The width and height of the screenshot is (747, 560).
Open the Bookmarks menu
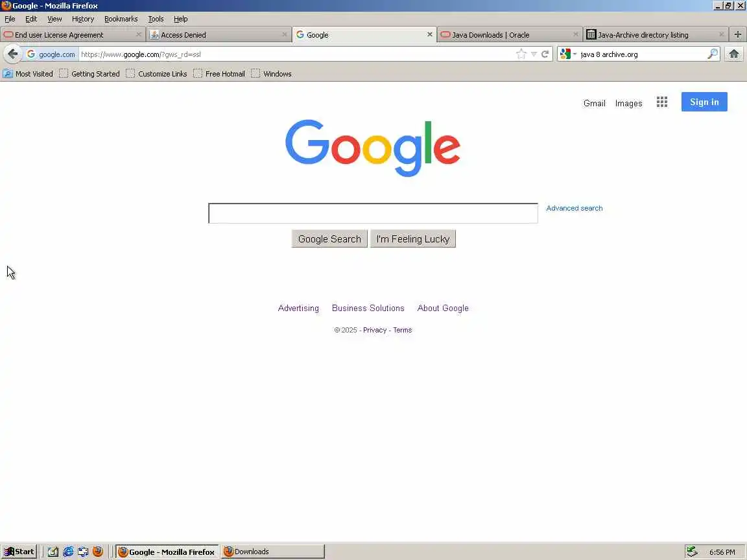click(121, 19)
